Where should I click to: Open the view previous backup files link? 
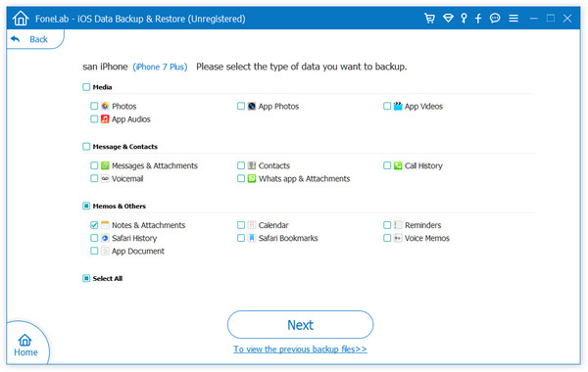[301, 349]
